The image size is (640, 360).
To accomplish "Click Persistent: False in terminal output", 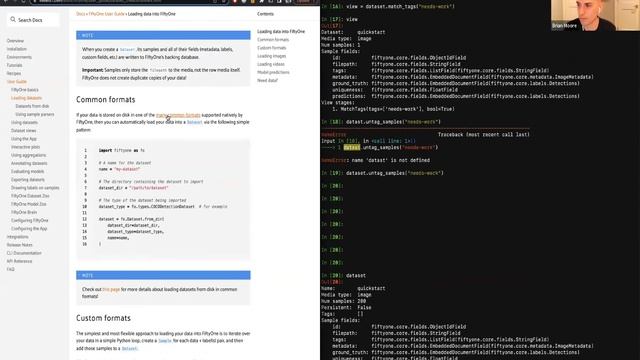I will (x=346, y=307).
